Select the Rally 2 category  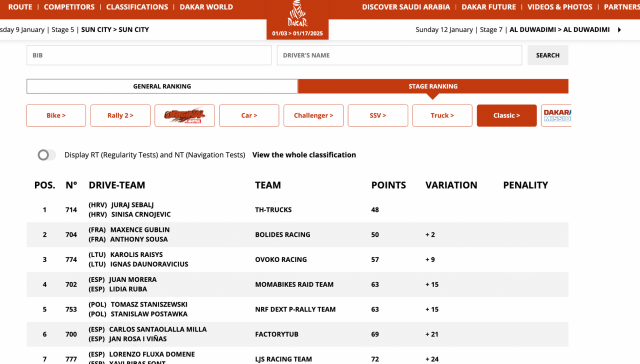(x=120, y=115)
